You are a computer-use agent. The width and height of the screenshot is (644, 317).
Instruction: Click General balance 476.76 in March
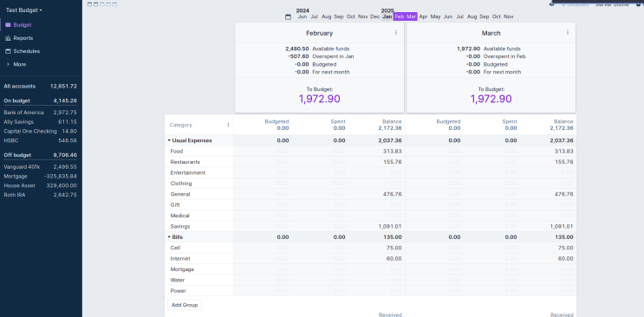coord(563,194)
